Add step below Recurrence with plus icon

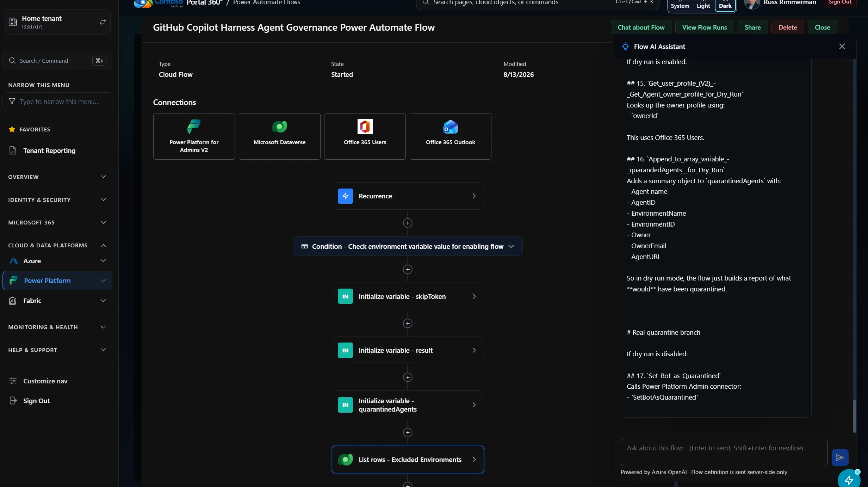tap(408, 223)
